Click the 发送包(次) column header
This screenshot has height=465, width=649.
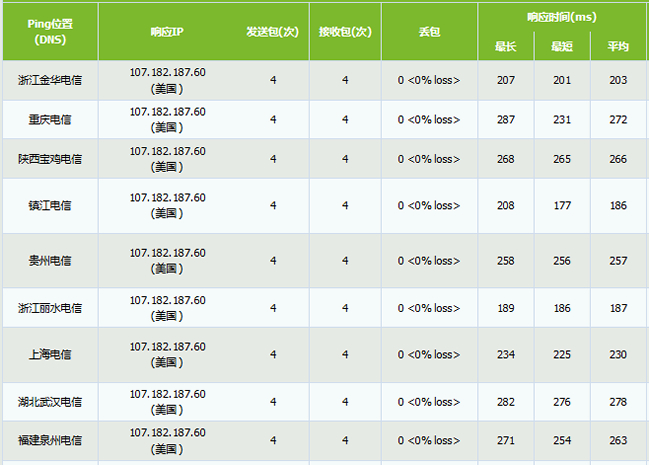click(273, 31)
